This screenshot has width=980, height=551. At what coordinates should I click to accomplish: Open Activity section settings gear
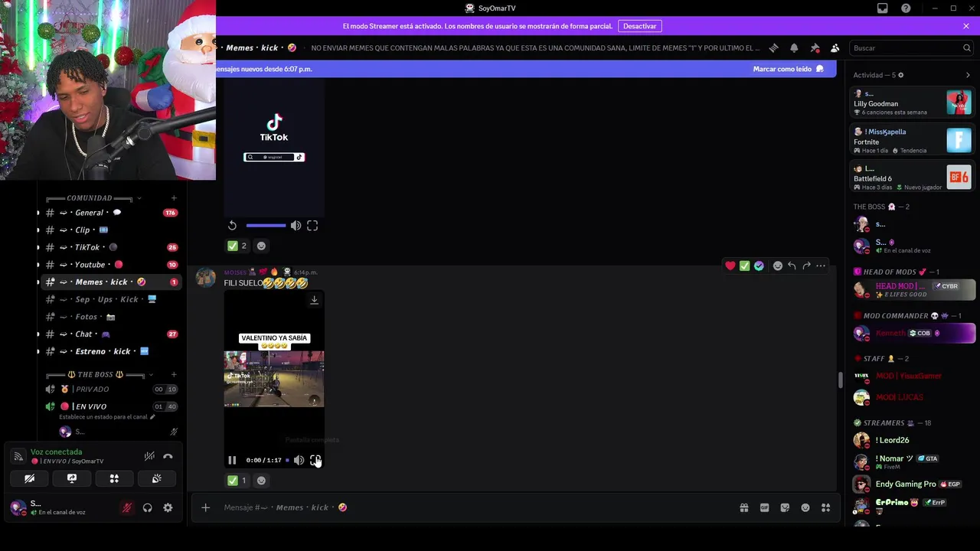pos(900,75)
